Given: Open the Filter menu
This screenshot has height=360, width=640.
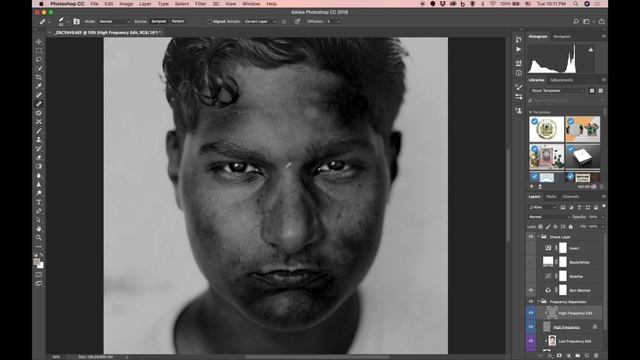Looking at the screenshot, I should (200, 4).
